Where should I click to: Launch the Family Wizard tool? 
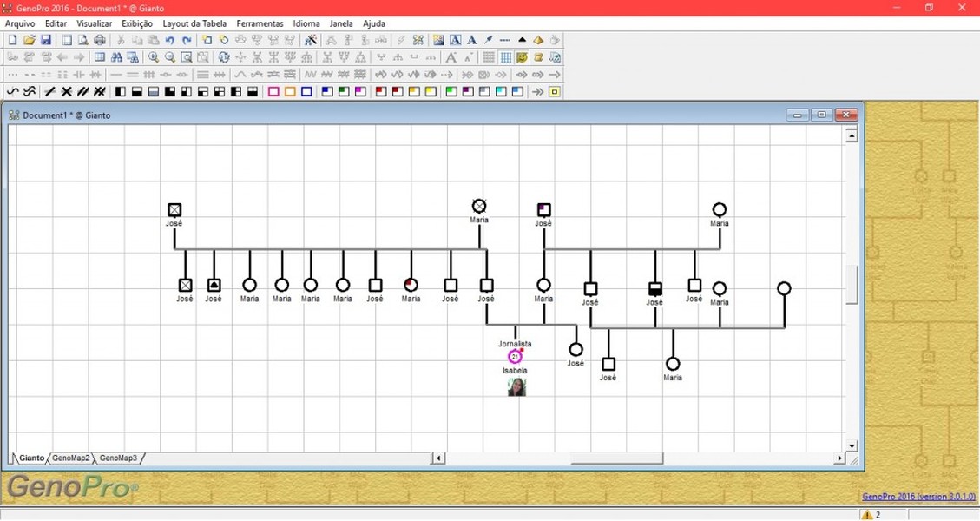coord(310,40)
